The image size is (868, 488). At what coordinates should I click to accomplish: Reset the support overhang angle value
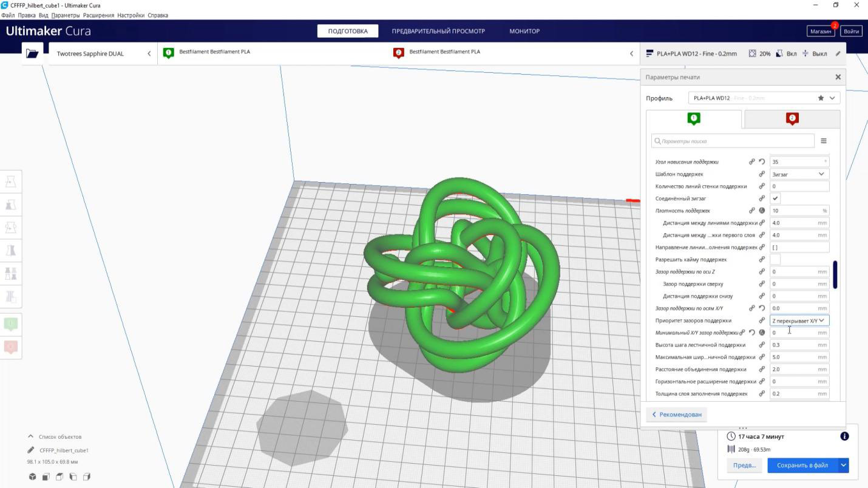pos(762,162)
